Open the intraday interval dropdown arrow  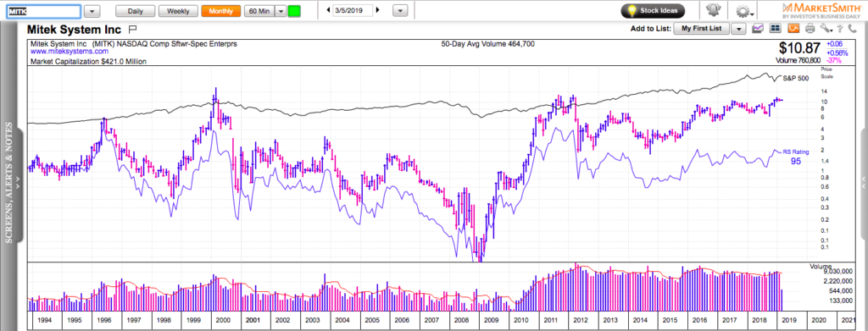point(280,11)
